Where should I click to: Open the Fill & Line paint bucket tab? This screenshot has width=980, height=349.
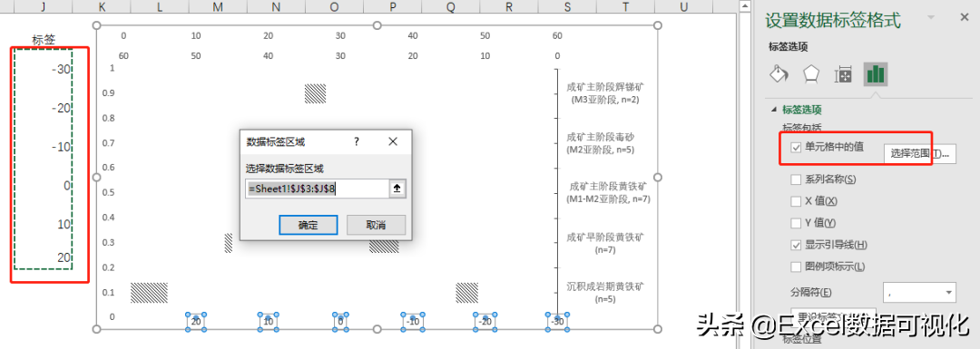pos(779,74)
